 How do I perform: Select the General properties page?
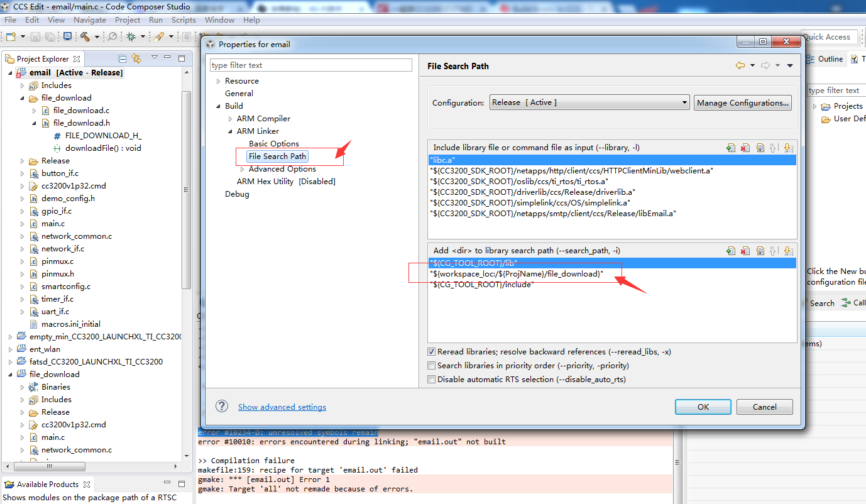[x=239, y=94]
